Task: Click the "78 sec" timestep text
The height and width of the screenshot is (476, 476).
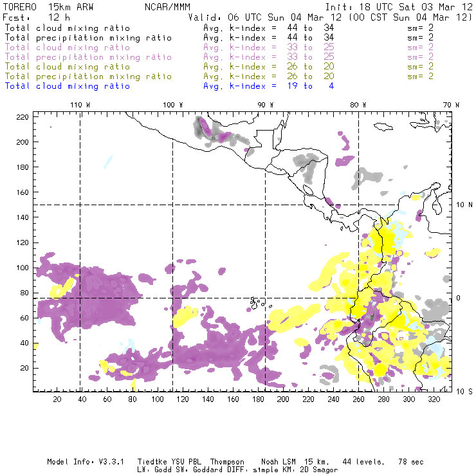Action: pyautogui.click(x=411, y=462)
